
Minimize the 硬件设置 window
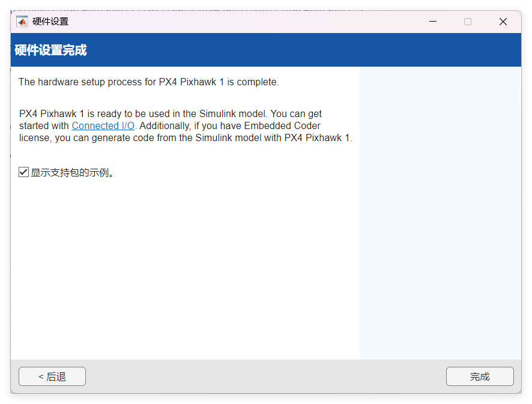coord(433,22)
